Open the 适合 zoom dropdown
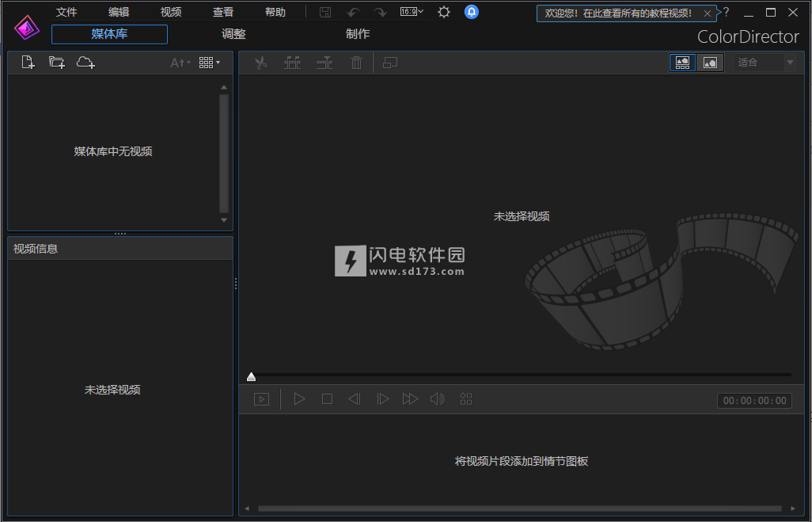812x522 pixels. [765, 63]
